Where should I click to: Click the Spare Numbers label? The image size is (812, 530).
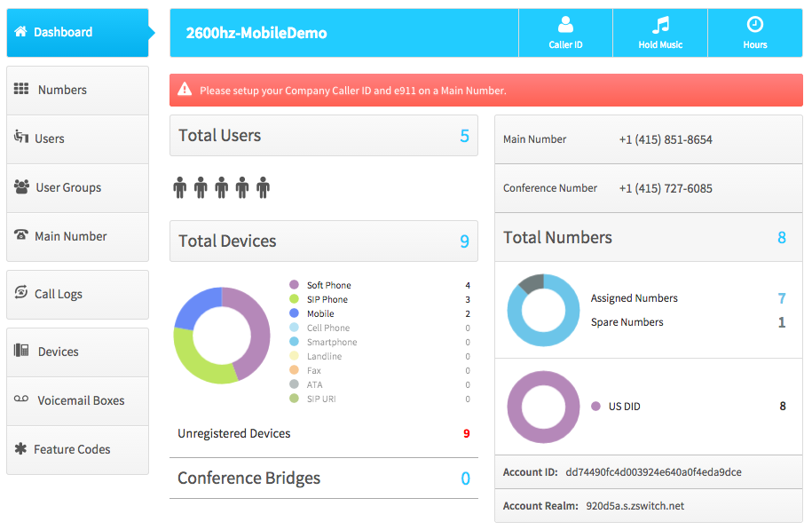tap(627, 321)
